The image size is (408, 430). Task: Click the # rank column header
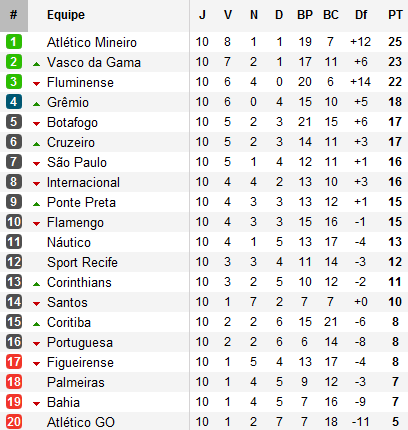14,15
